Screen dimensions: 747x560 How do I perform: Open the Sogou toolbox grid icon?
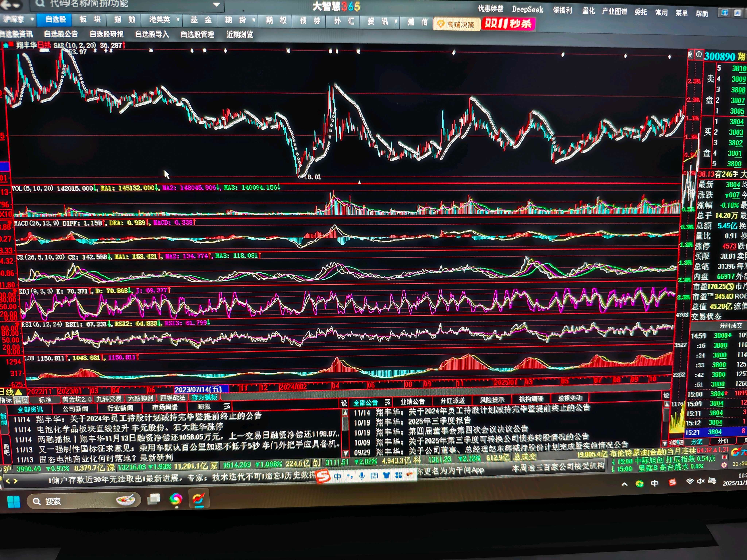click(398, 475)
